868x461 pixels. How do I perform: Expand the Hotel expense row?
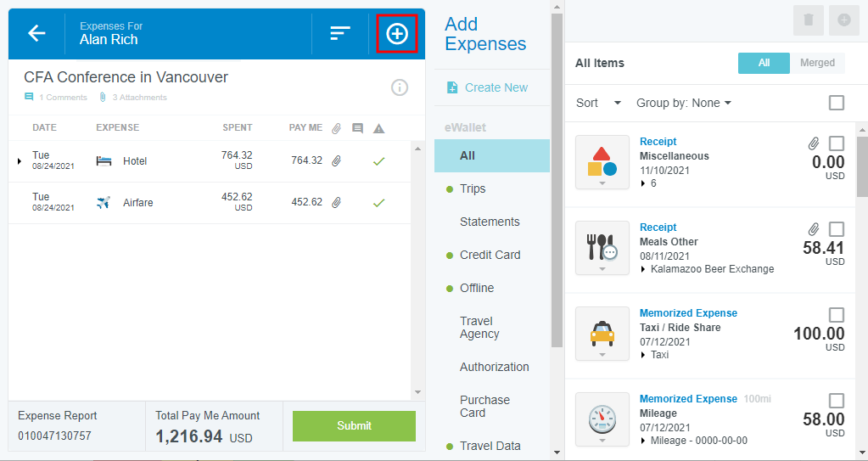[x=20, y=160]
